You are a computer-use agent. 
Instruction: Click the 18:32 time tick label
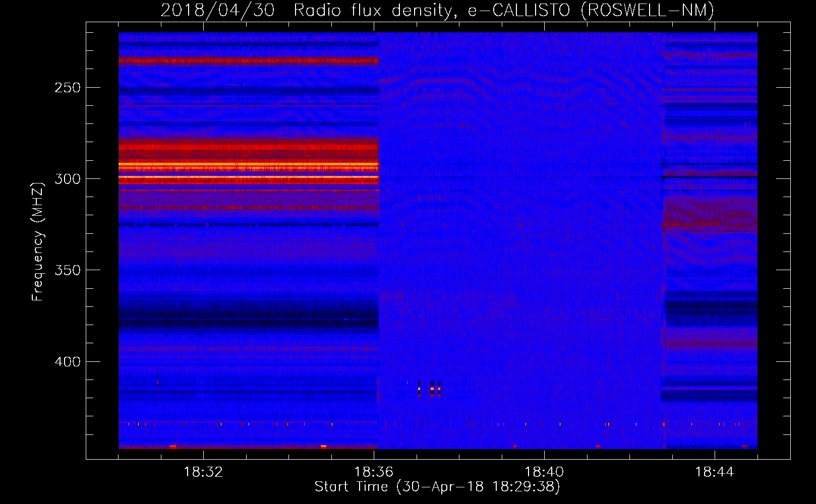[203, 472]
